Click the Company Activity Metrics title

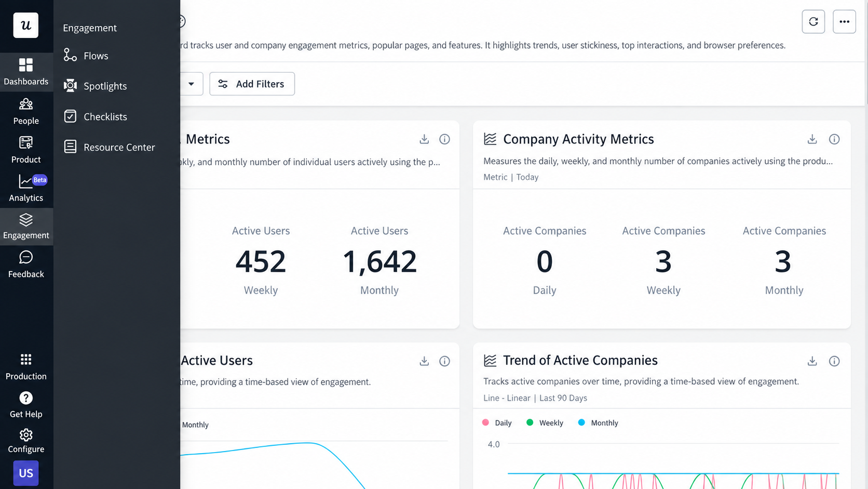(578, 139)
